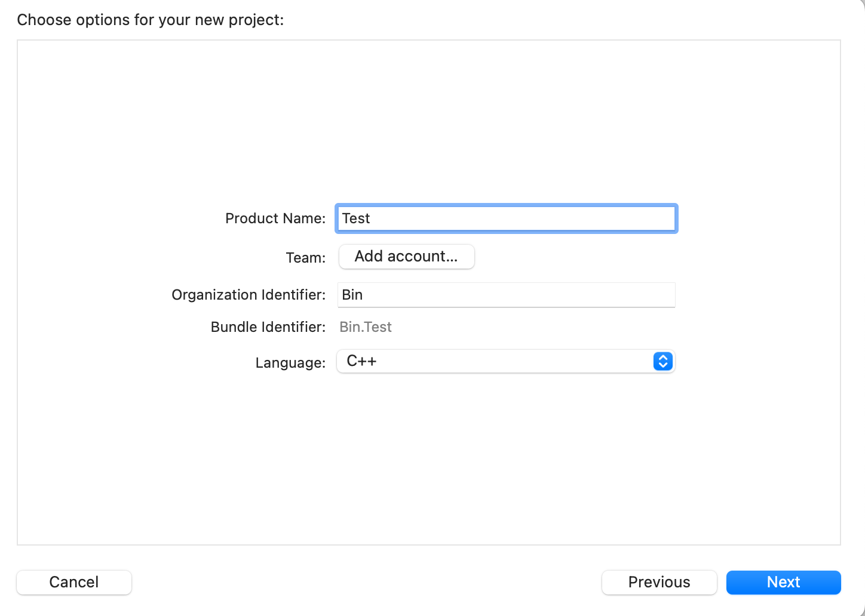
Task: Cancel the new project dialog
Action: [74, 582]
